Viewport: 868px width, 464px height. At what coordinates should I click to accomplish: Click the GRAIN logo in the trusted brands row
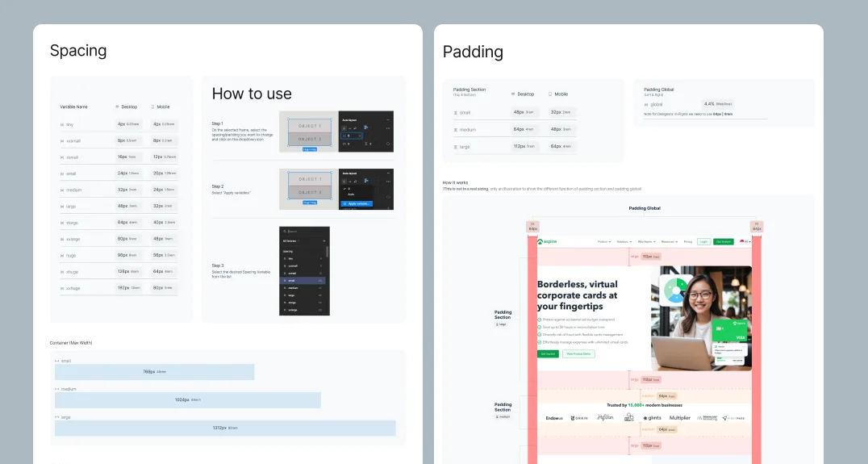coord(579,418)
